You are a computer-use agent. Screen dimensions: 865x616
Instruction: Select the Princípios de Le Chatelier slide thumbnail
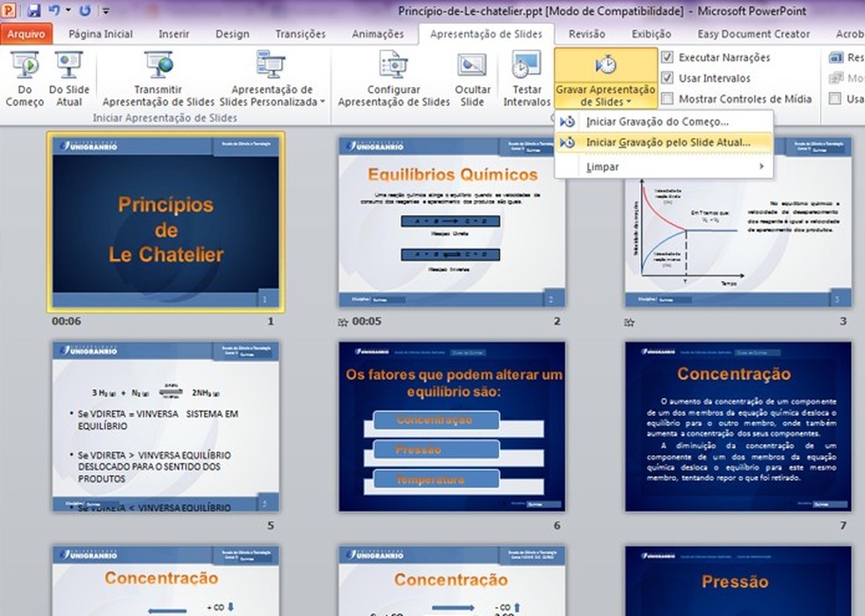[166, 222]
